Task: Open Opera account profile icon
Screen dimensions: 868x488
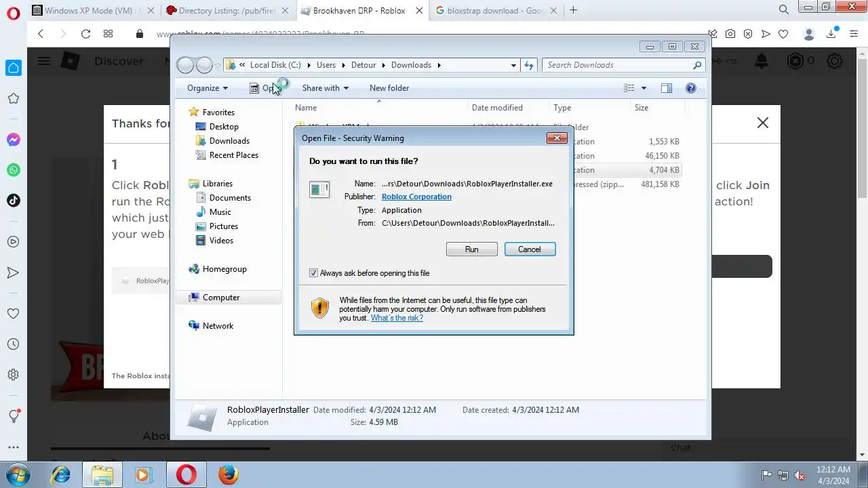Action: [808, 34]
